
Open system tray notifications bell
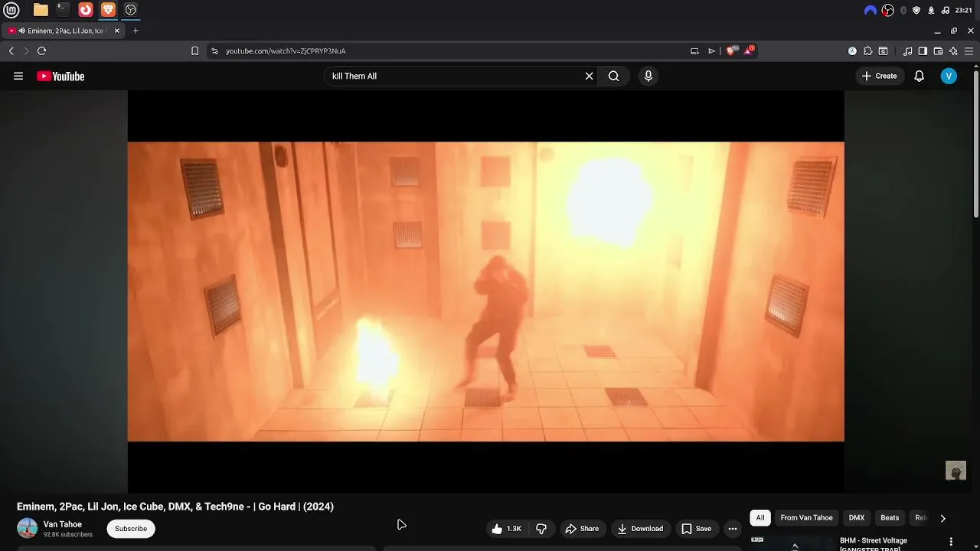(x=931, y=10)
